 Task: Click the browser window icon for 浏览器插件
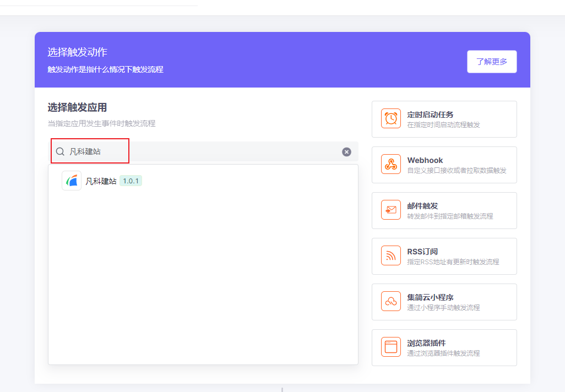coord(391,347)
